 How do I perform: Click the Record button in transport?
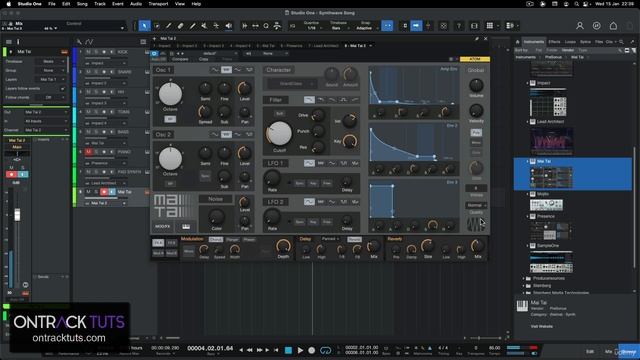(x=312, y=350)
